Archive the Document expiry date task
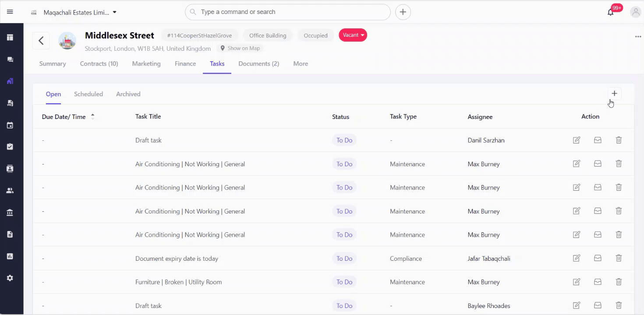 click(598, 258)
